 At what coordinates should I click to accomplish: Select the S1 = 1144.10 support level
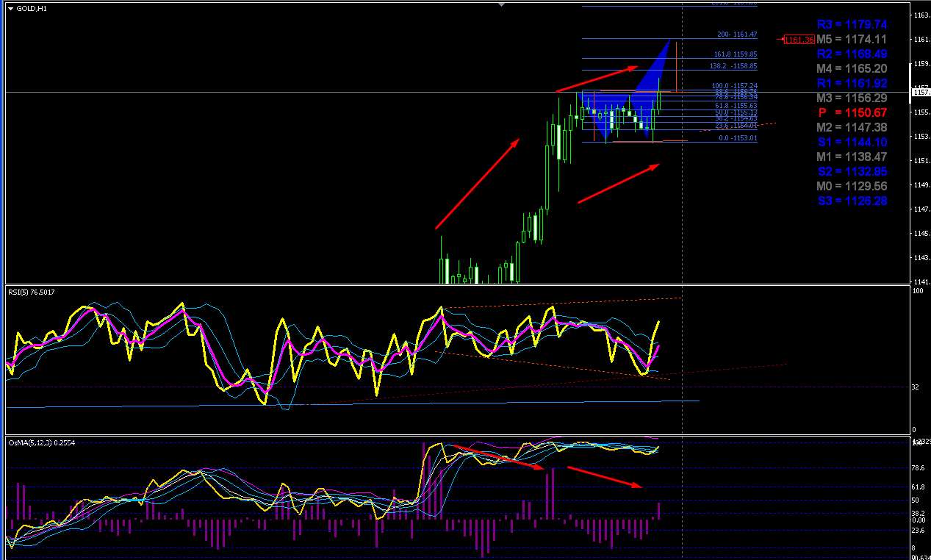click(x=852, y=142)
